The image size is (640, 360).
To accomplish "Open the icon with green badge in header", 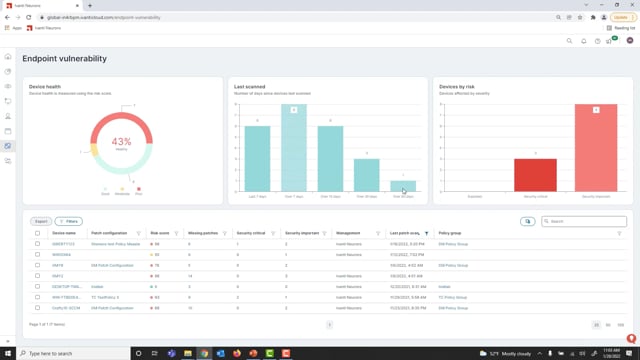I will (x=611, y=40).
